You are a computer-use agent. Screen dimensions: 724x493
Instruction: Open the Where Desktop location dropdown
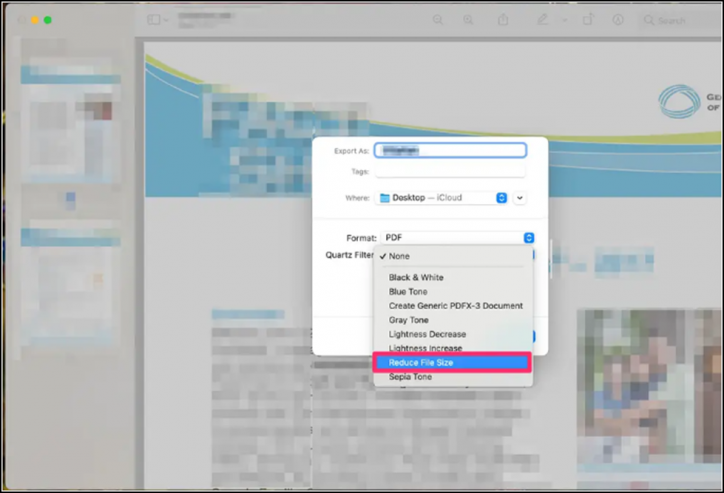pyautogui.click(x=441, y=198)
